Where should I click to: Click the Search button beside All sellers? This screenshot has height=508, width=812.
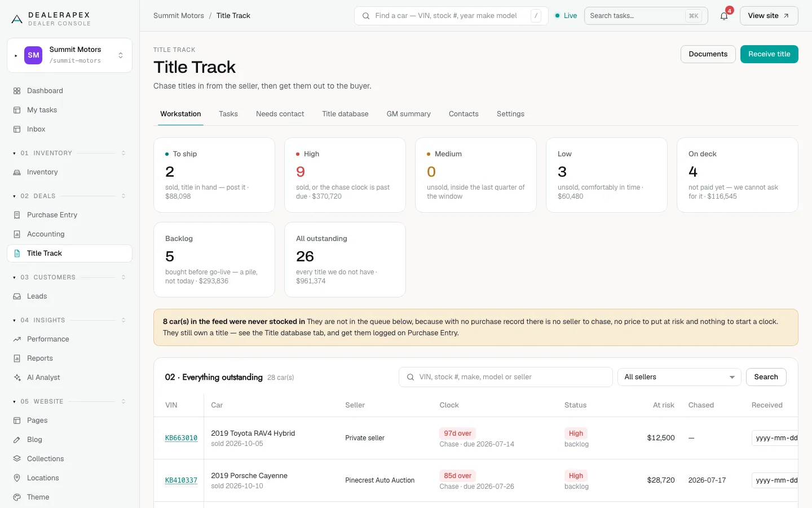[766, 377]
